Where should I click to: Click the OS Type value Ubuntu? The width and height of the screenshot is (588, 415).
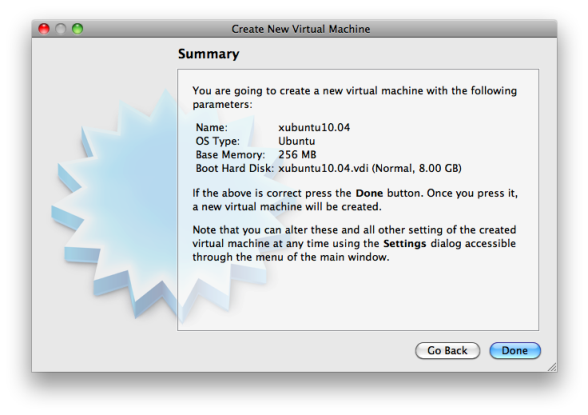click(297, 141)
